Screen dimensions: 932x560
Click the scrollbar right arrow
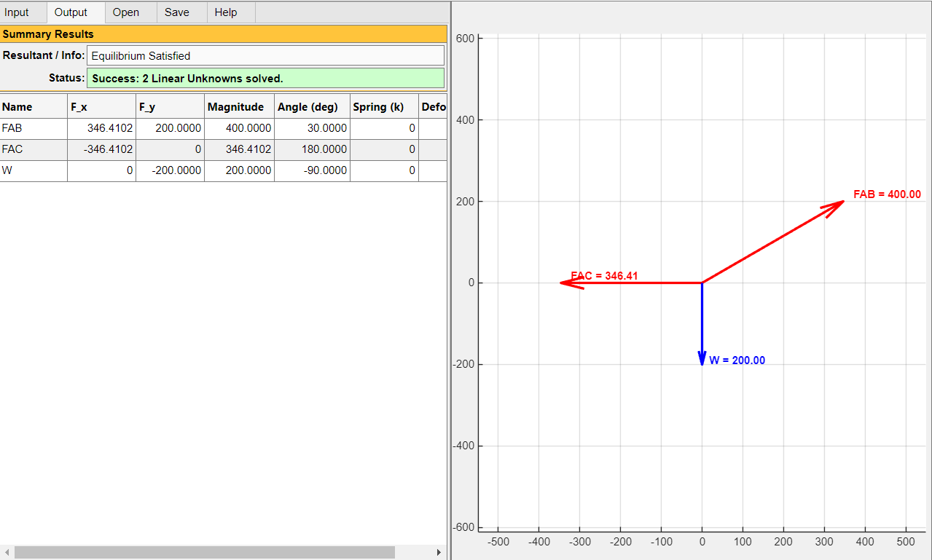coord(439,553)
